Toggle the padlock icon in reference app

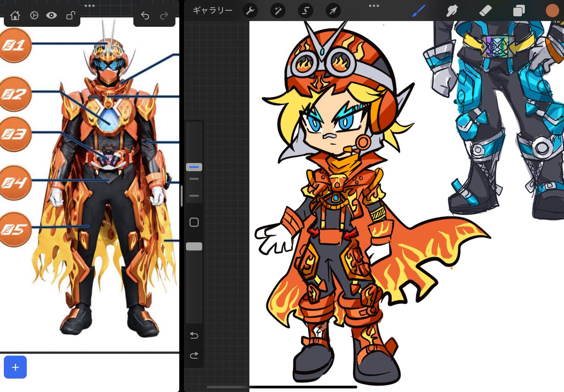point(70,16)
